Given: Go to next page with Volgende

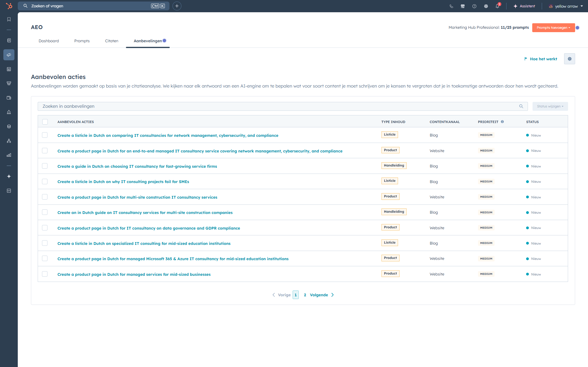Looking at the screenshot, I should (x=321, y=295).
